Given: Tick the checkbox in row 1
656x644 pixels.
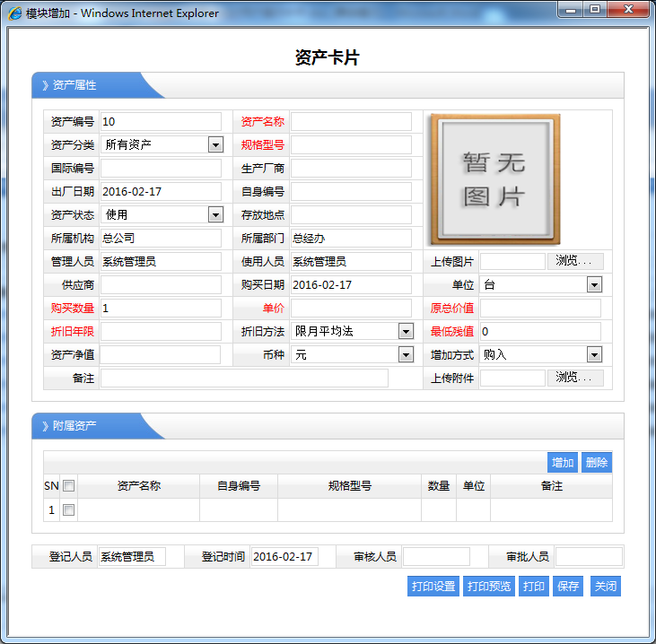Looking at the screenshot, I should (x=69, y=510).
